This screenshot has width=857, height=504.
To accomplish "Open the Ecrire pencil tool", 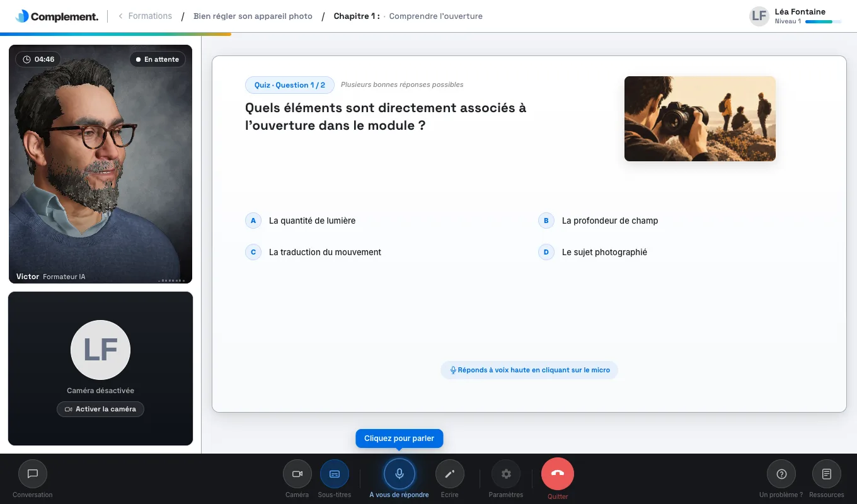I will pyautogui.click(x=450, y=474).
